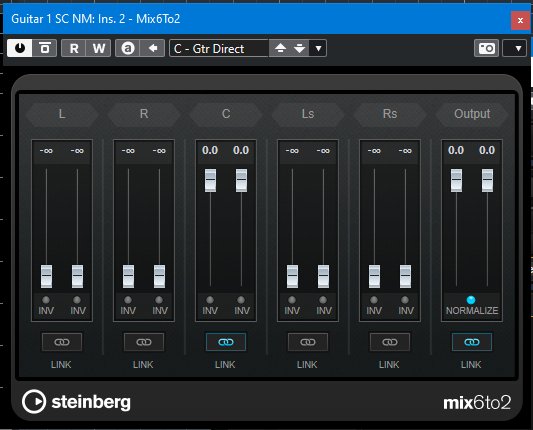
Task: Click the R channel left fader handle
Action: coord(128,276)
